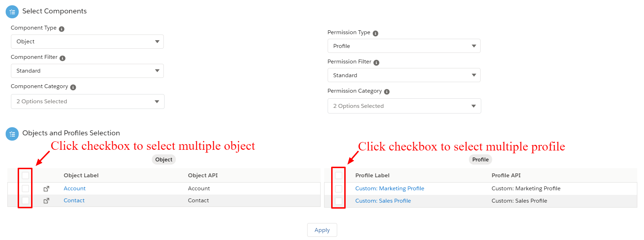Click the Permission Category info icon
This screenshot has height=240, width=644.
click(387, 92)
